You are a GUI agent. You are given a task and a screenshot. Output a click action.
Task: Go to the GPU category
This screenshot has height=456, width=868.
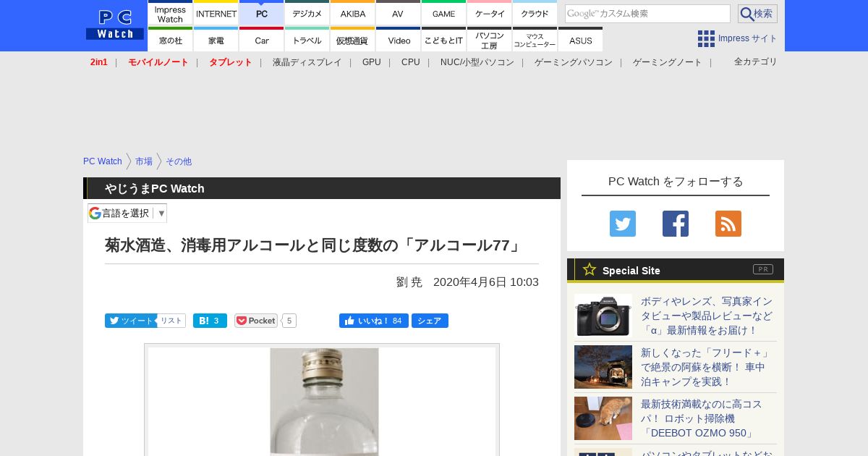(372, 62)
